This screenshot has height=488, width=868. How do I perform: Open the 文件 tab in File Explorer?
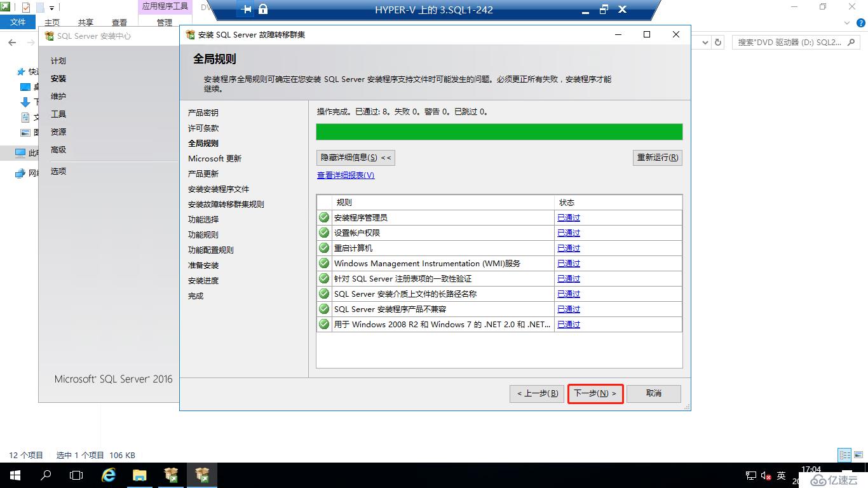(x=18, y=22)
